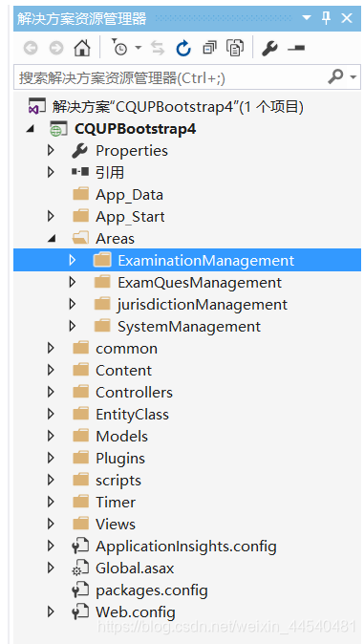Click the Properties wrench icon in tree
The image size is (364, 644).
point(79,151)
